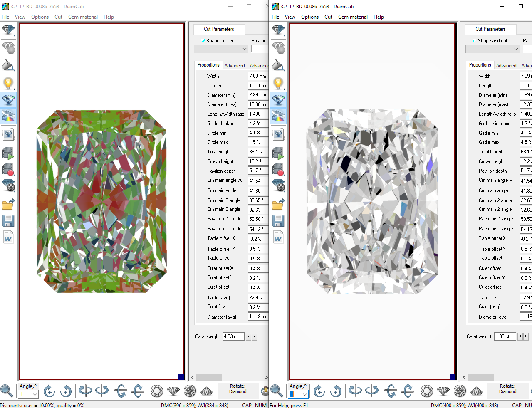Click the floppy disk save icon in right window
The image size is (532, 408).
click(278, 221)
